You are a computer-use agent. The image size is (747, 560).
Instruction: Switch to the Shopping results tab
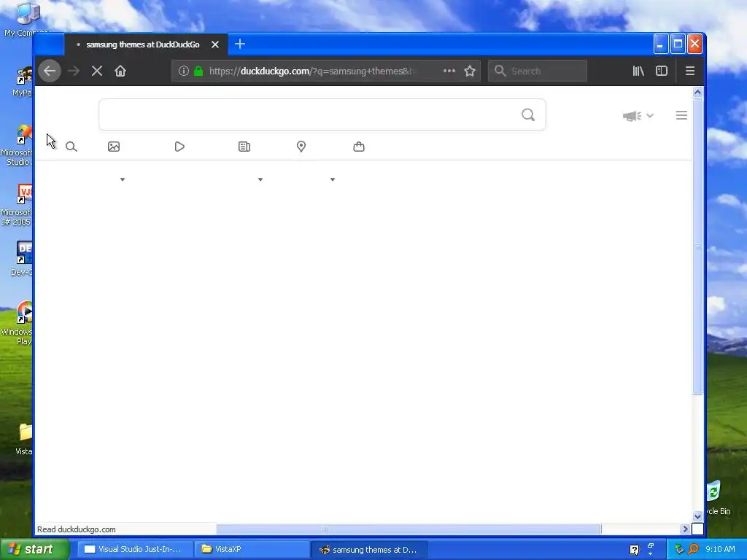[359, 147]
